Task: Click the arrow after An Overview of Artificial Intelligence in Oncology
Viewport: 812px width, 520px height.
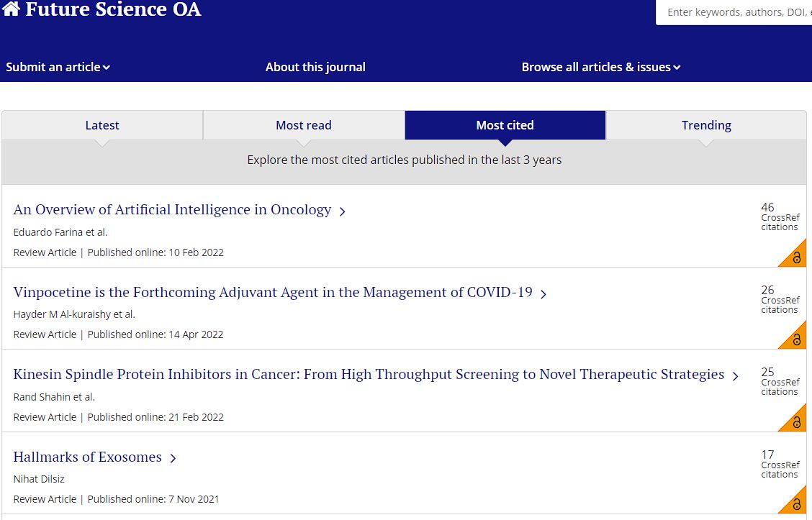Action: [343, 211]
